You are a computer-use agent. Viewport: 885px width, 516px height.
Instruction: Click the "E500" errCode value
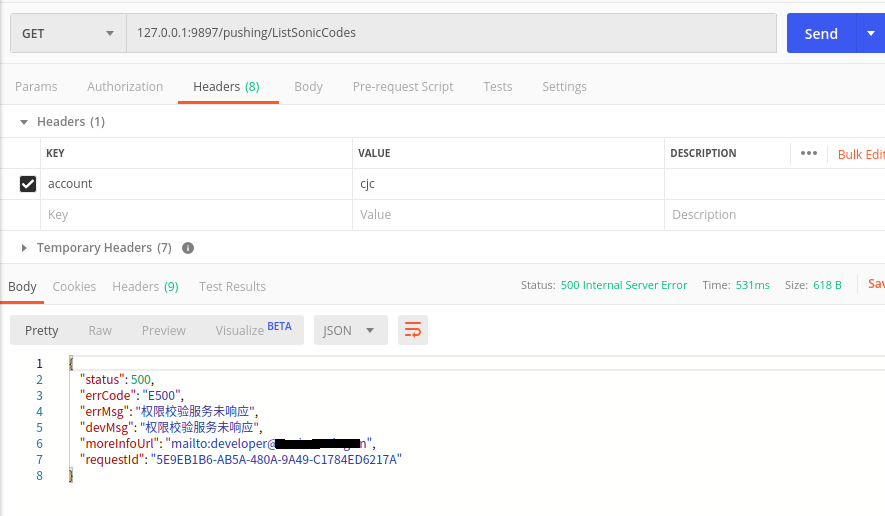click(161, 395)
